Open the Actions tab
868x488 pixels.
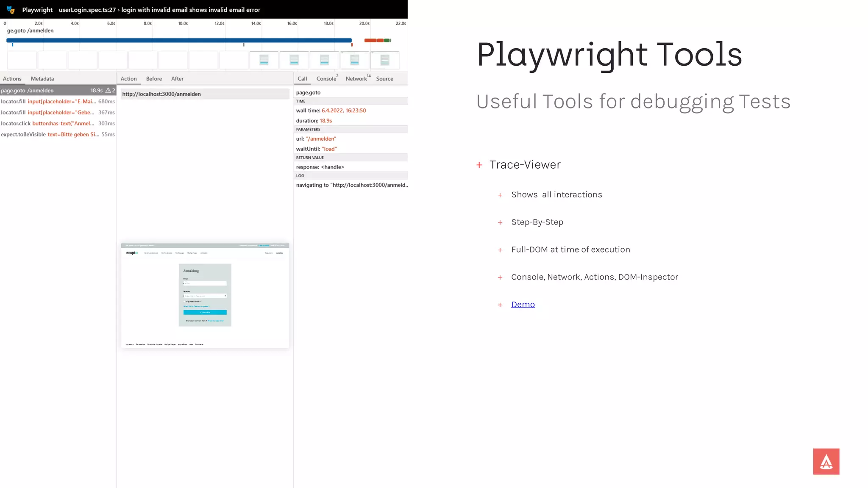pyautogui.click(x=12, y=79)
